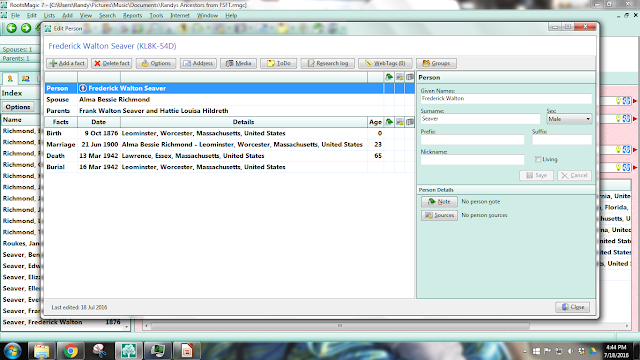Click the Nickname input field

click(472, 160)
